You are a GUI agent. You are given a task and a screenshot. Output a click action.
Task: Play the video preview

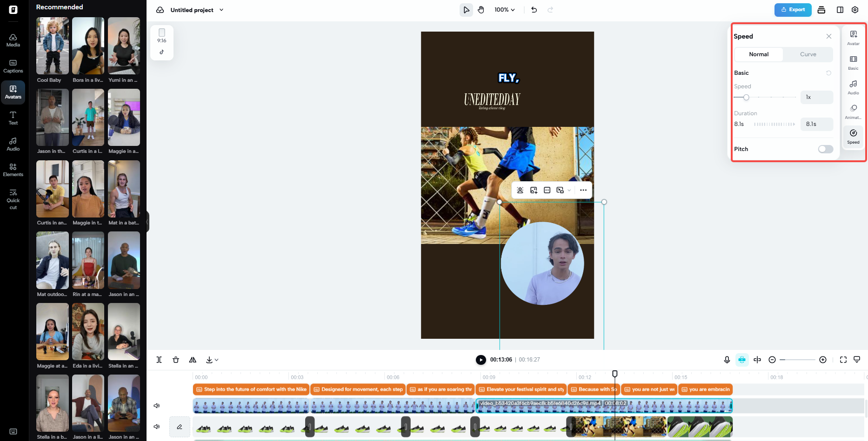click(x=481, y=360)
